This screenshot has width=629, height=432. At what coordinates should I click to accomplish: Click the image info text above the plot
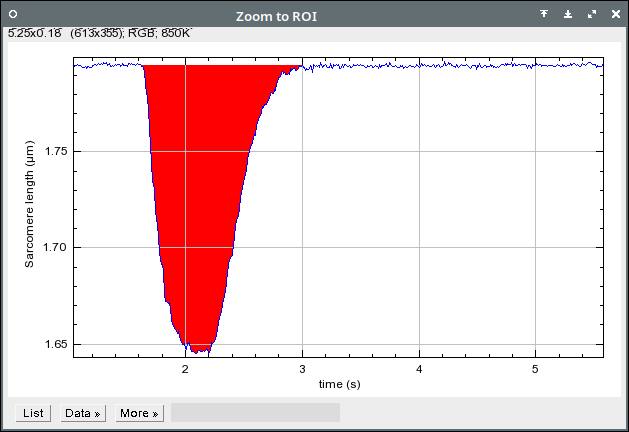click(x=100, y=33)
